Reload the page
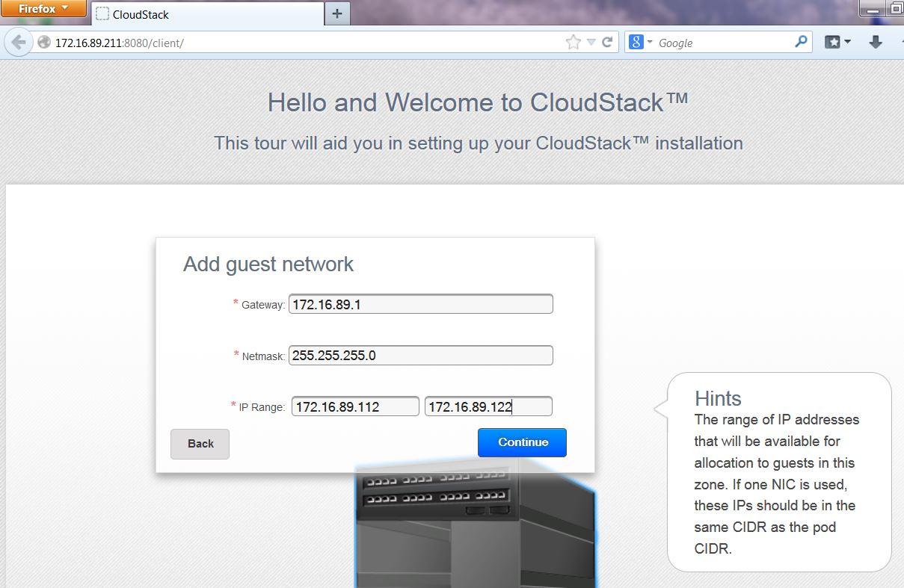Image resolution: width=904 pixels, height=588 pixels. (x=607, y=43)
